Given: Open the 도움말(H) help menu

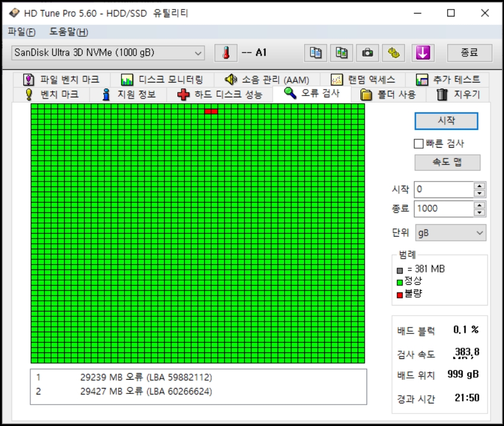Looking at the screenshot, I should tap(68, 32).
